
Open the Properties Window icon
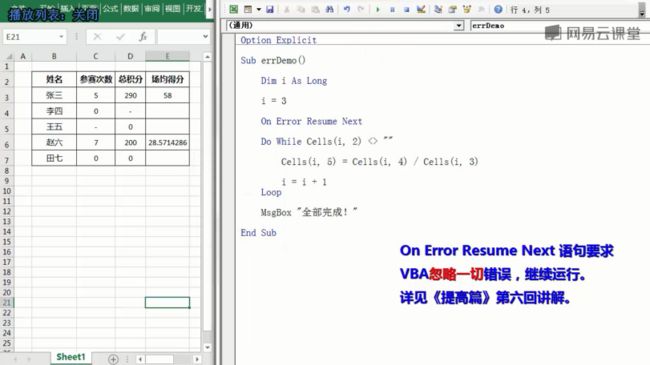[x=452, y=9]
